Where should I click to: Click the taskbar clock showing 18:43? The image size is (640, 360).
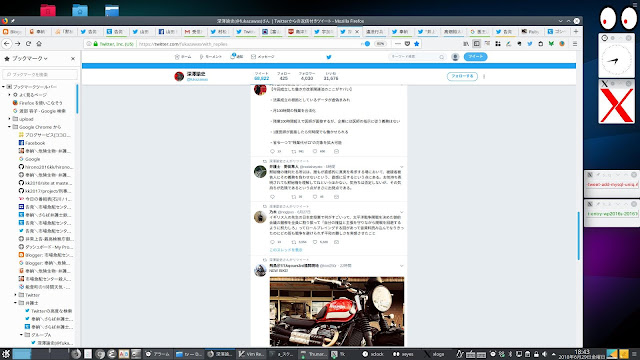[582, 354]
